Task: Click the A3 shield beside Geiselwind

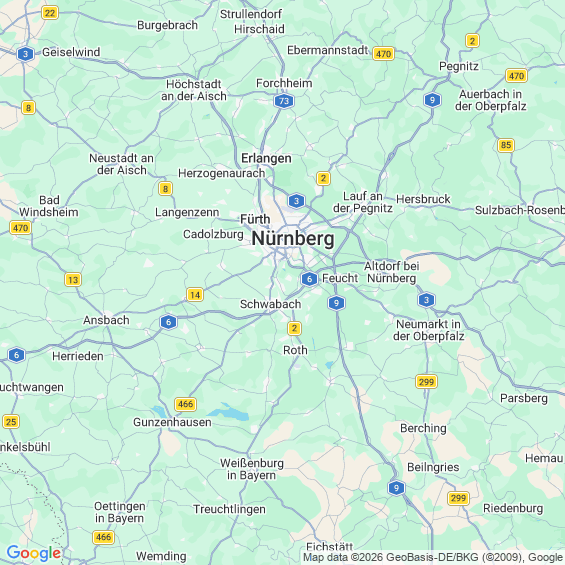Action: click(25, 54)
